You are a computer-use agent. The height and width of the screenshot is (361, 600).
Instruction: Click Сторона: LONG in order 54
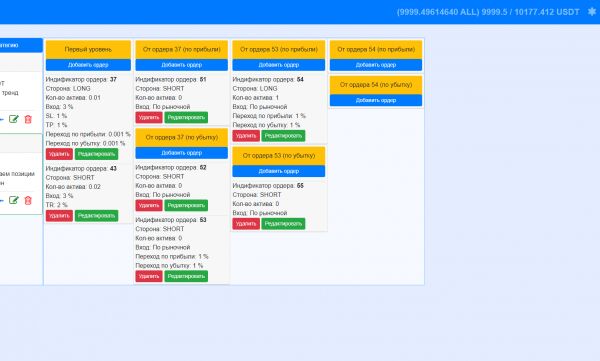[255, 88]
